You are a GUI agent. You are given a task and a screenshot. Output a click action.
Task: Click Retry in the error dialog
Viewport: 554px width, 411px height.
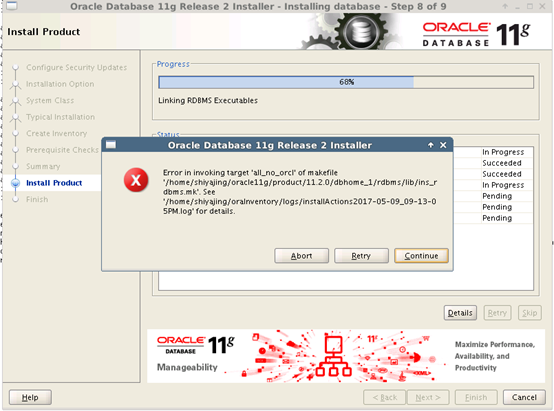pos(361,256)
